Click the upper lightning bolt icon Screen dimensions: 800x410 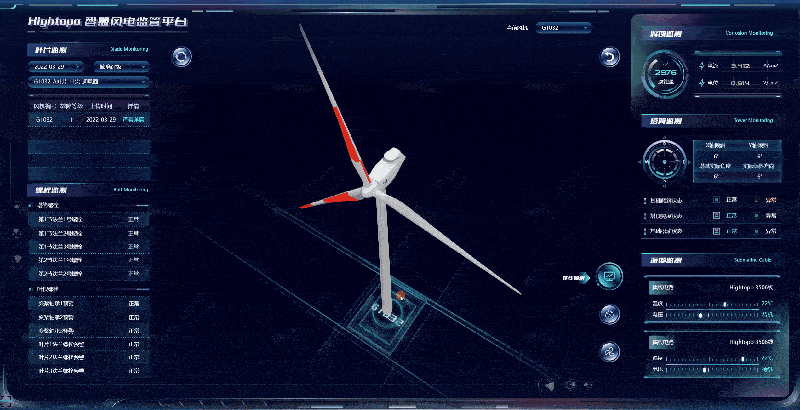(703, 66)
